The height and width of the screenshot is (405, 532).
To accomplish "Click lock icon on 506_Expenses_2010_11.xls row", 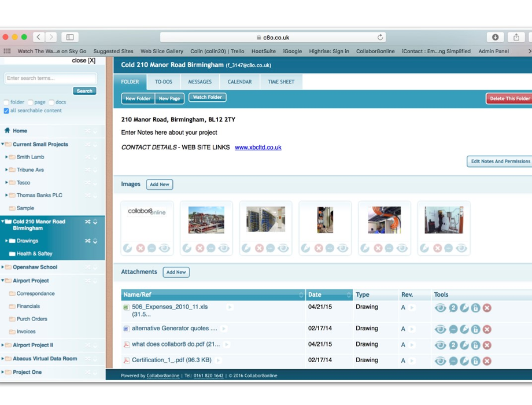I will [475, 308].
